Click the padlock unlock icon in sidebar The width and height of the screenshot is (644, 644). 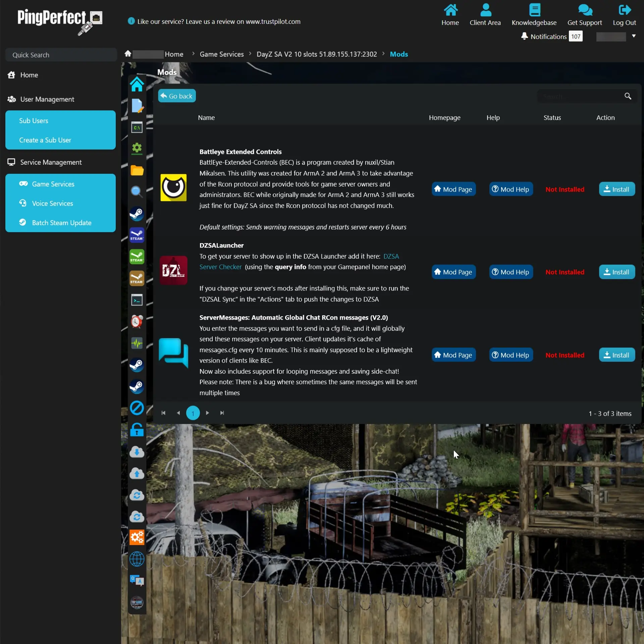[x=137, y=430]
